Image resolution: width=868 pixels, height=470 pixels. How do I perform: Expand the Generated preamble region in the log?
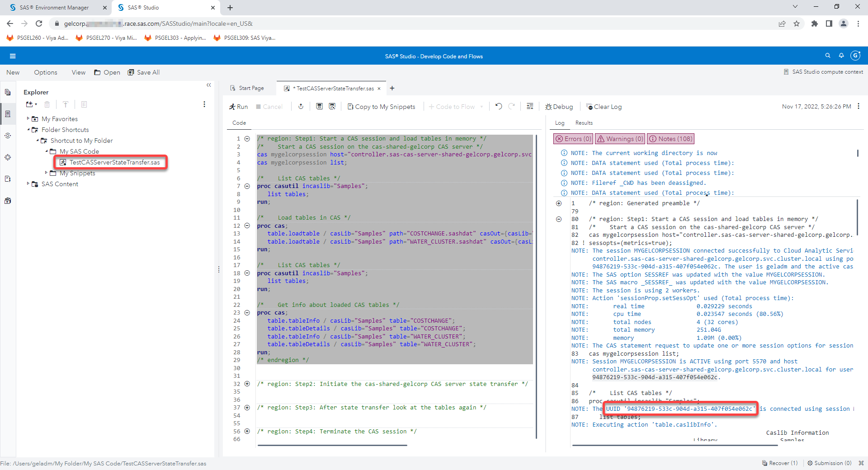click(559, 203)
